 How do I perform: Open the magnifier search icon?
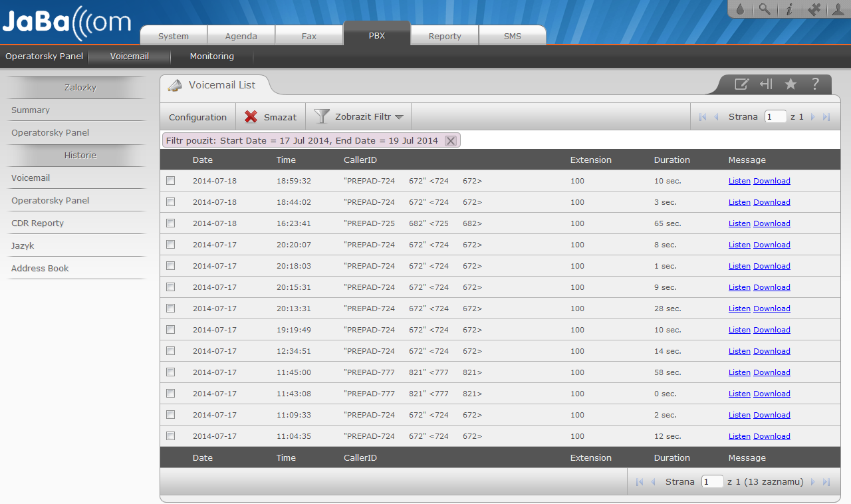pos(765,9)
